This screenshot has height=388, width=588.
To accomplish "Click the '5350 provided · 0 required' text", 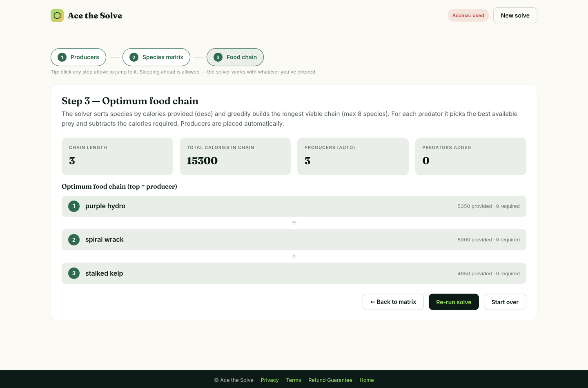I will [x=489, y=206].
